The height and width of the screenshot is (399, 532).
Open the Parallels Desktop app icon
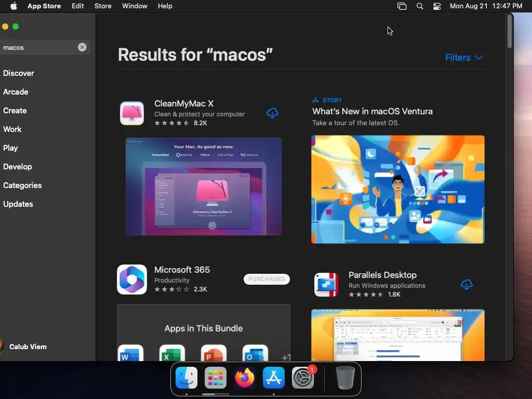326,285
